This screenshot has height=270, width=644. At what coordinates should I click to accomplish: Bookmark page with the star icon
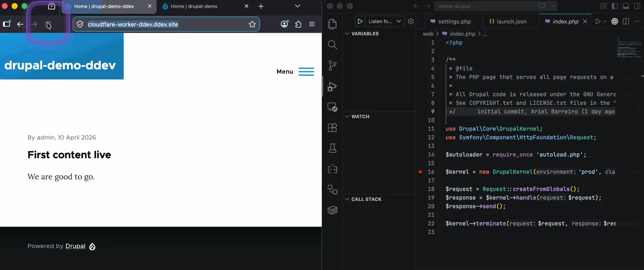(253, 25)
